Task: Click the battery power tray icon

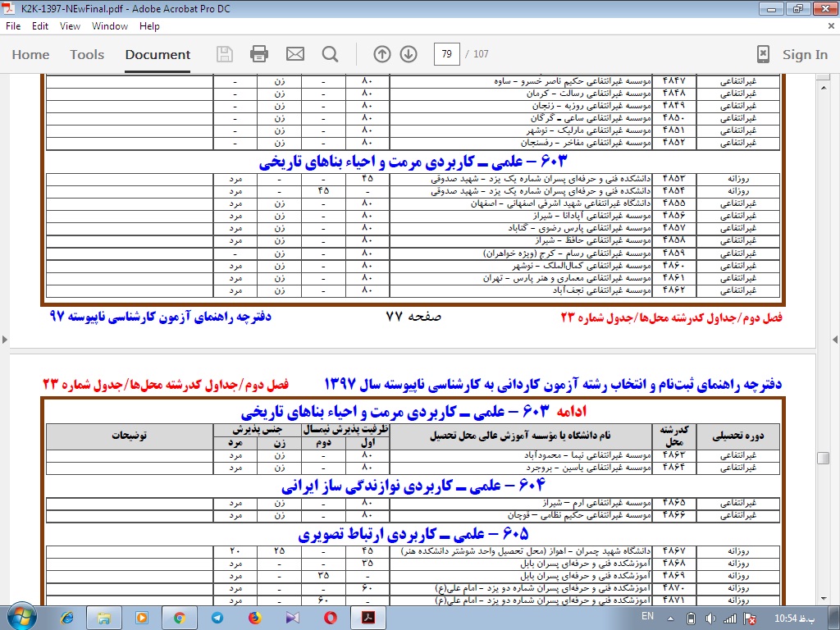Action: [691, 619]
